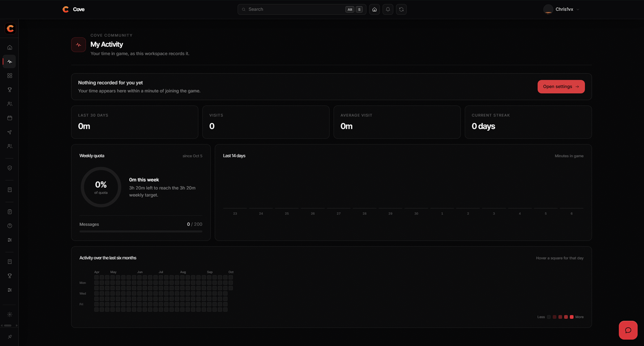Click the Alt key shortcut badge in the search box
The height and width of the screenshot is (346, 644).
(x=350, y=9)
